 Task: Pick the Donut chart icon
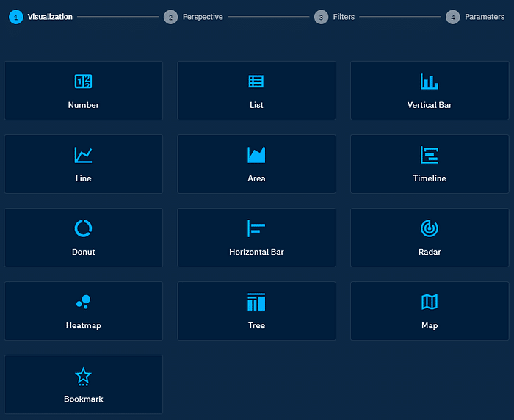[x=83, y=228]
